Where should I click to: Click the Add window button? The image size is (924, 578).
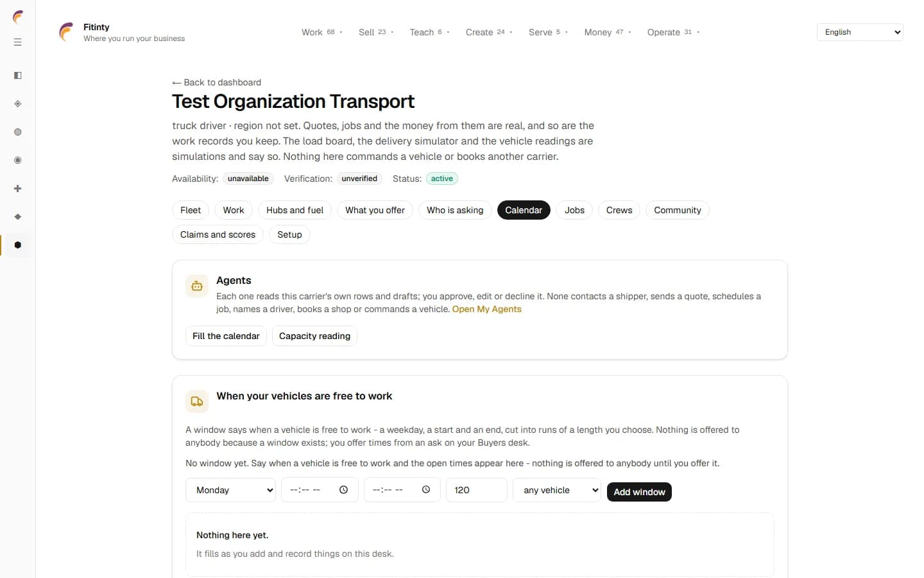tap(639, 492)
